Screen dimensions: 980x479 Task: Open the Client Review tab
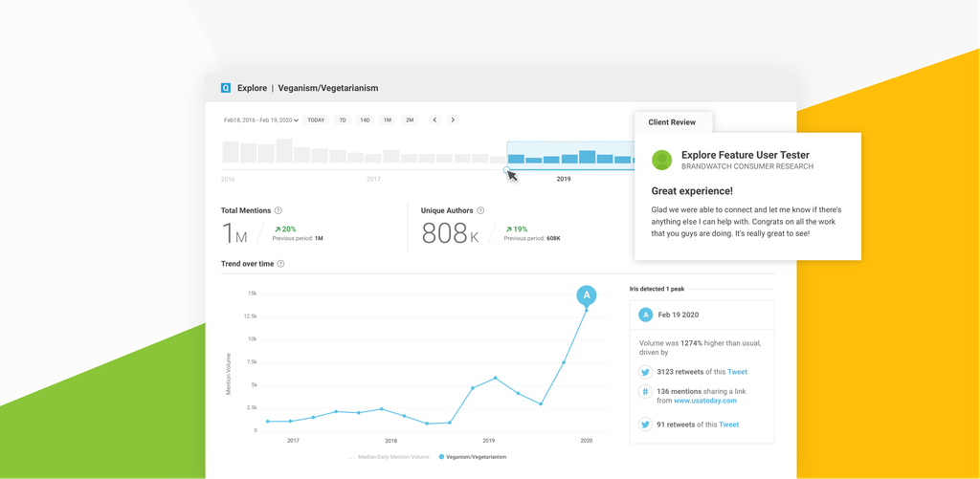point(672,122)
